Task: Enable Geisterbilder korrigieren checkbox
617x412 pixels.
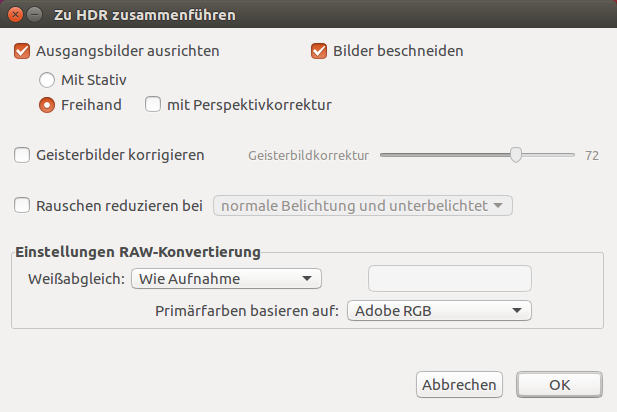Action: [23, 155]
